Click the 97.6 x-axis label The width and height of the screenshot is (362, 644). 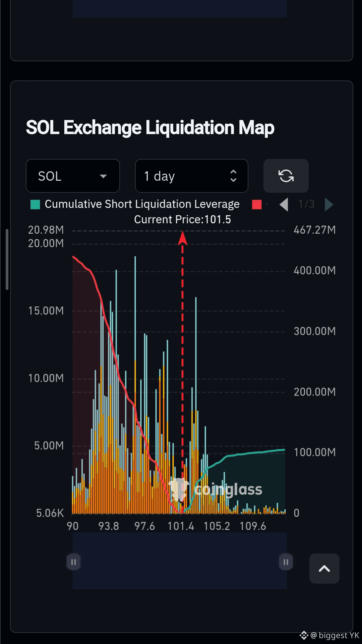tap(145, 526)
